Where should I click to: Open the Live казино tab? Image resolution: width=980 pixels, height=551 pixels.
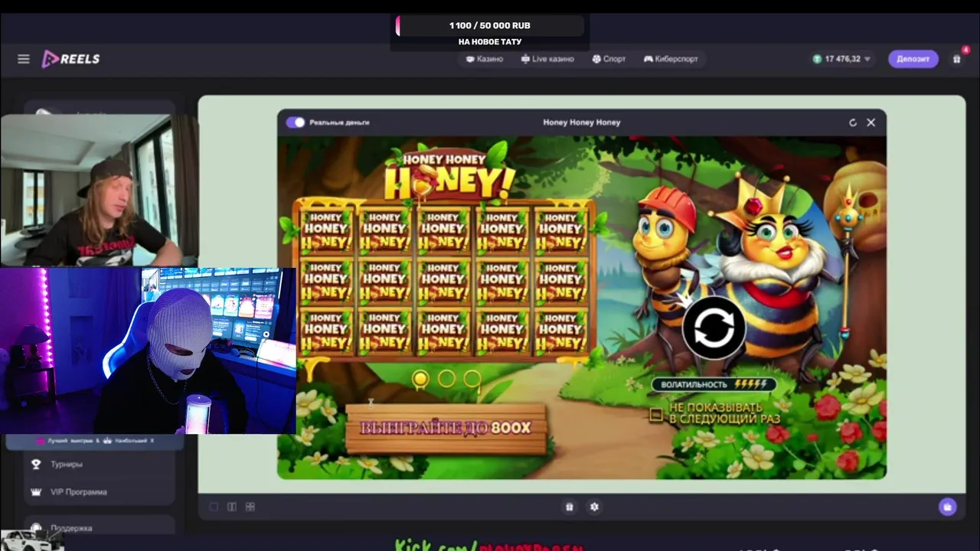547,59
